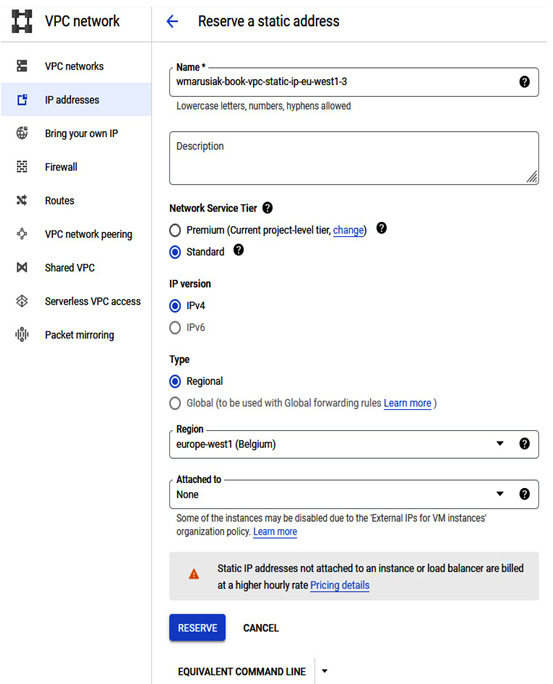Click the help icon after Premium tier option
553x684 pixels.
[x=382, y=228]
